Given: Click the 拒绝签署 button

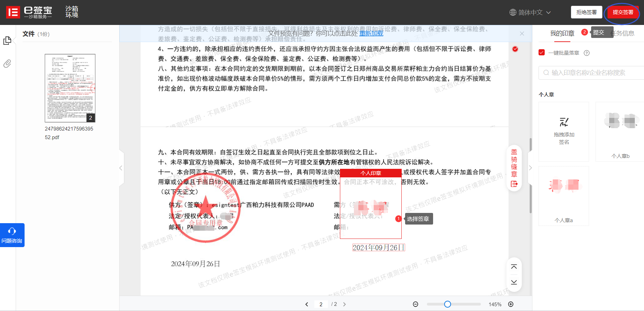Looking at the screenshot, I should point(586,12).
